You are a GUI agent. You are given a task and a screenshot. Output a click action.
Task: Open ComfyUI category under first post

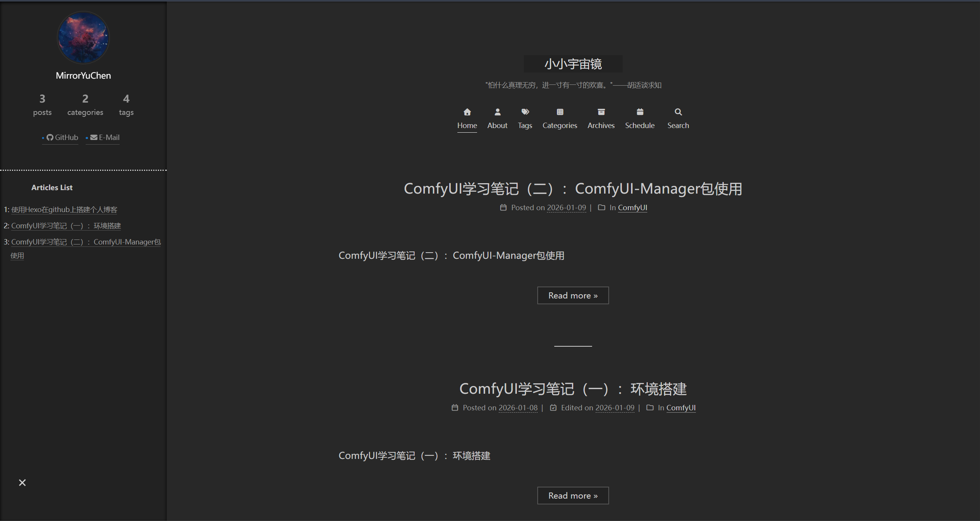click(x=632, y=207)
